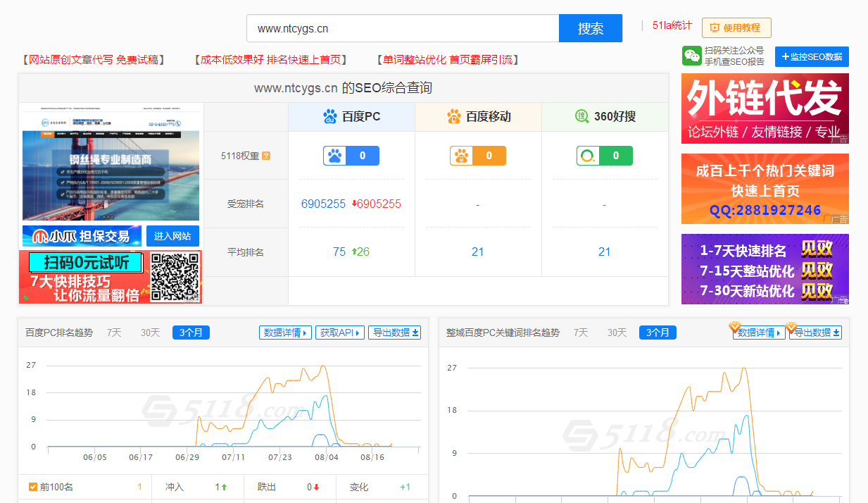The height and width of the screenshot is (503, 868).
Task: Open 数据详情 in 整域百度PC关键词 panel
Action: pos(760,333)
